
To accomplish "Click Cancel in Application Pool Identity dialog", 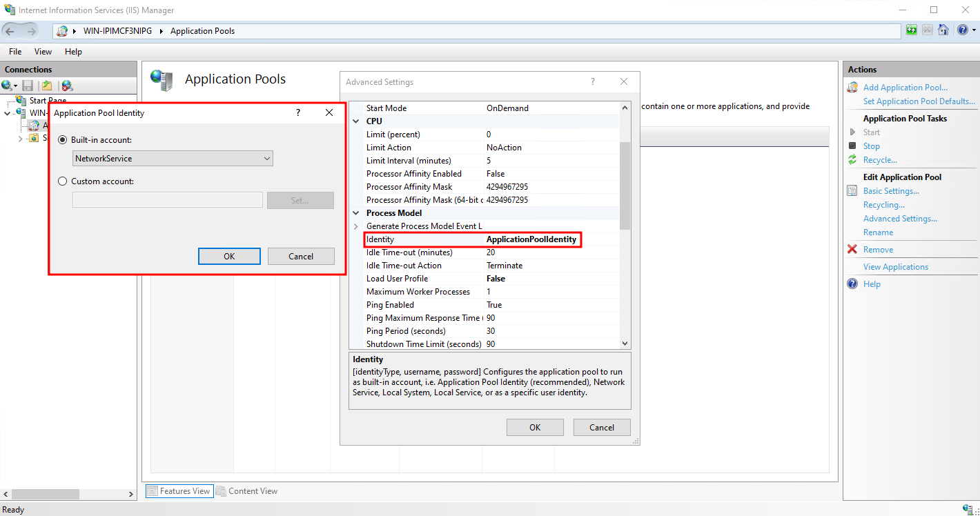I will (301, 256).
